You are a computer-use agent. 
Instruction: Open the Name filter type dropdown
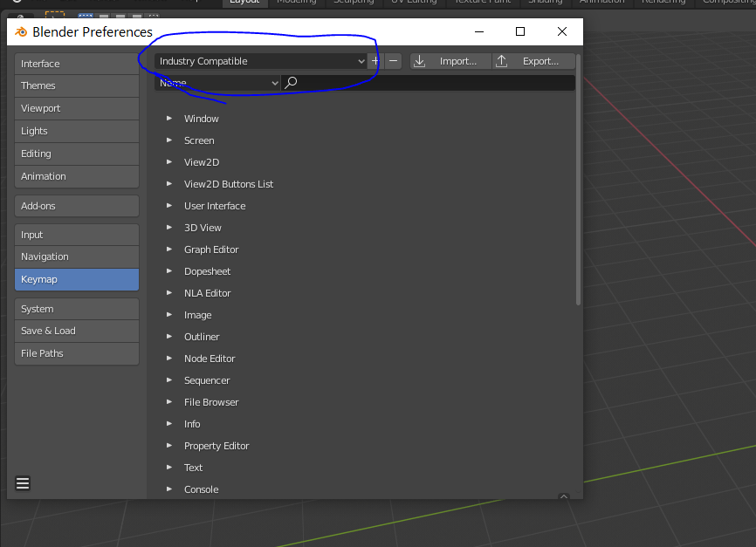pos(218,82)
